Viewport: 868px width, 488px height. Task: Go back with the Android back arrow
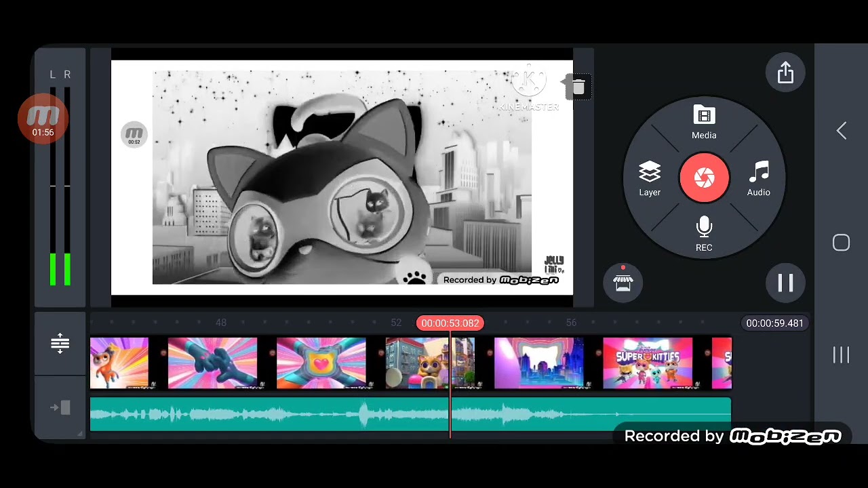click(x=842, y=131)
